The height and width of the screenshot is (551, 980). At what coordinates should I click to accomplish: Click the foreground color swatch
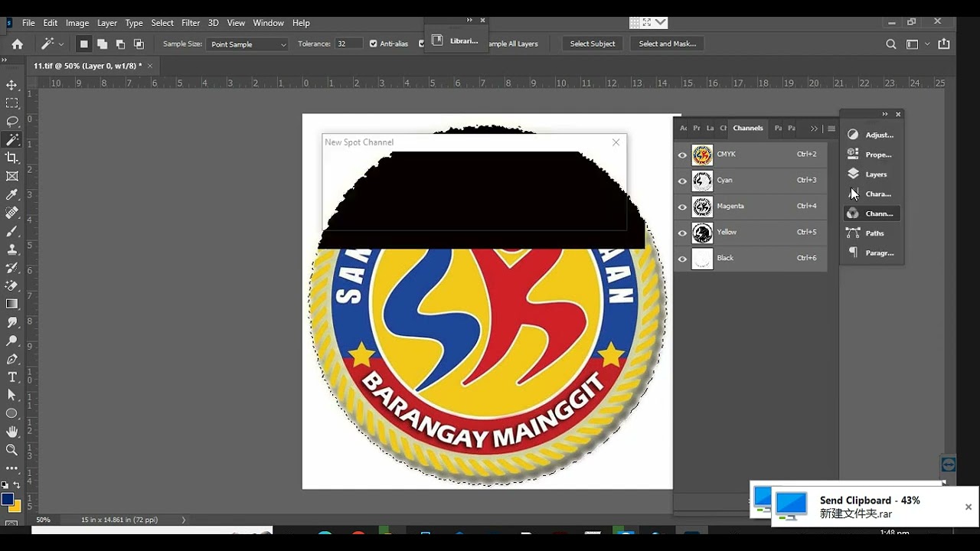[8, 499]
